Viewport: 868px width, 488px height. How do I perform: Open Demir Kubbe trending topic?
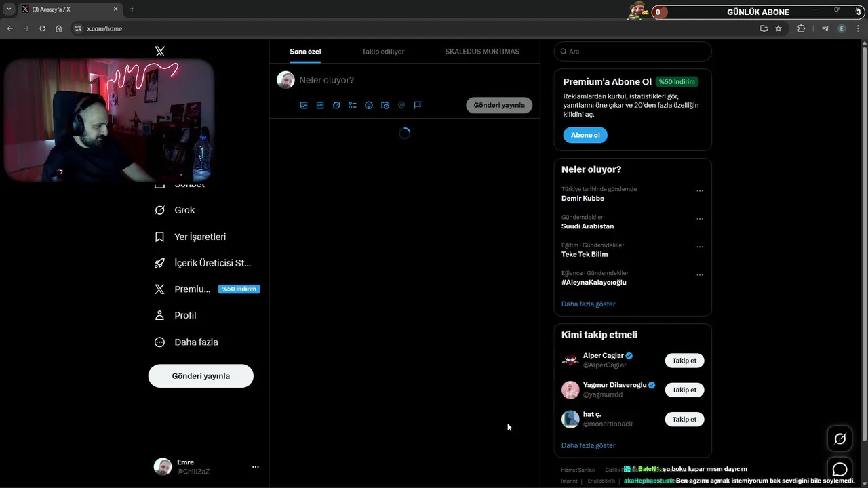tap(583, 199)
